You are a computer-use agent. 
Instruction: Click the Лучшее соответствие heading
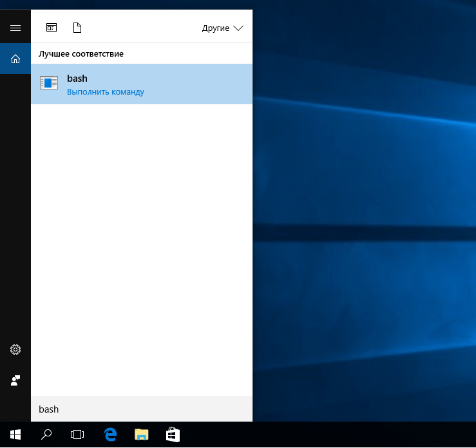click(81, 53)
